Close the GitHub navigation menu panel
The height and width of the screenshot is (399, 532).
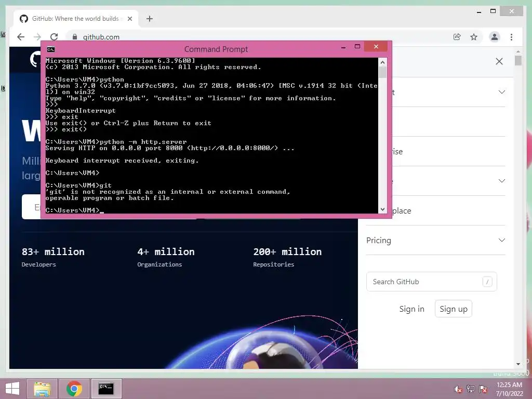click(x=499, y=61)
